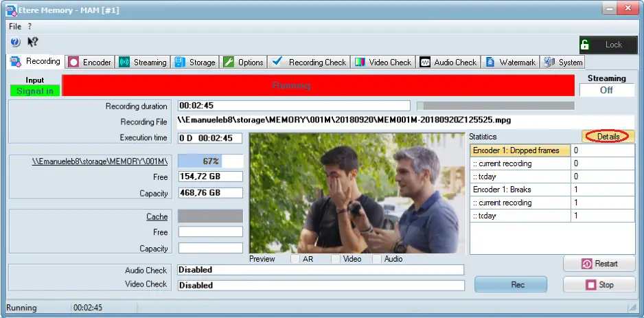Go to the Options tab
The width and height of the screenshot is (644, 318).
point(244,63)
